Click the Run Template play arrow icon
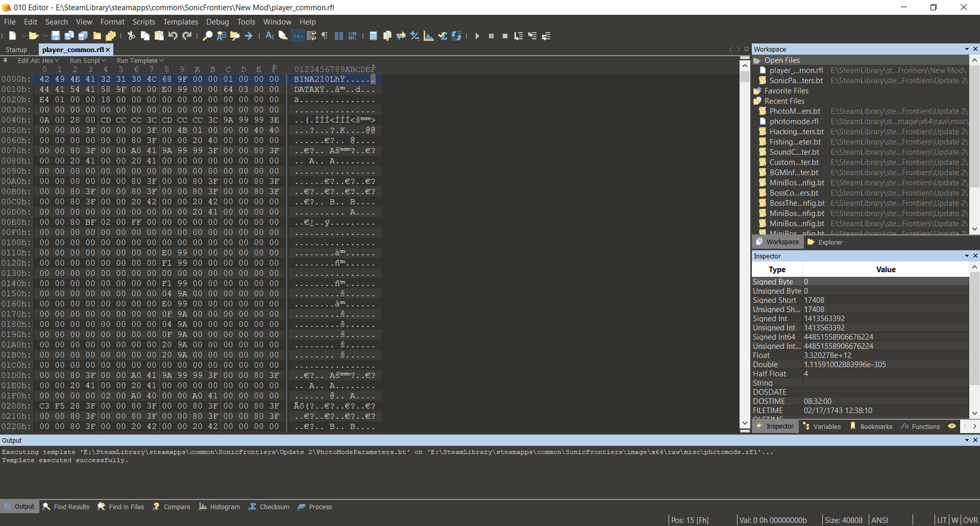 click(x=478, y=36)
